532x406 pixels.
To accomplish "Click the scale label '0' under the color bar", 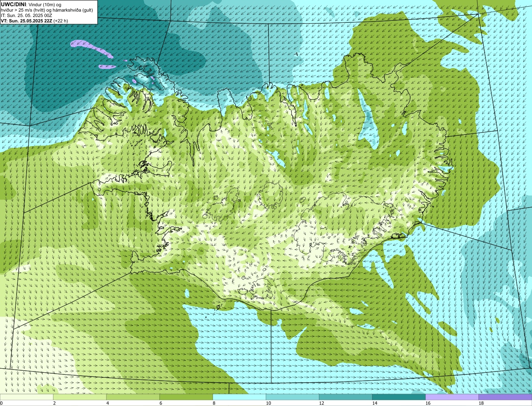I will [x=2, y=403].
